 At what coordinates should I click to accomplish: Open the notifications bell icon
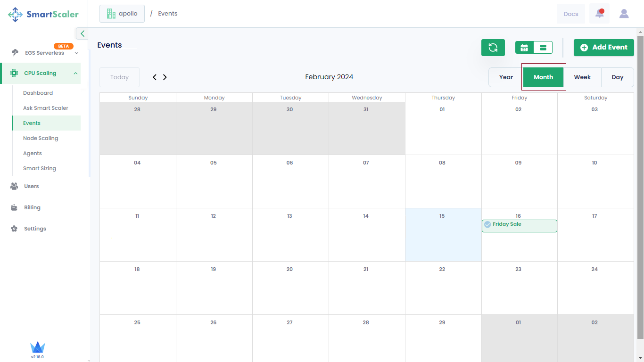point(599,14)
